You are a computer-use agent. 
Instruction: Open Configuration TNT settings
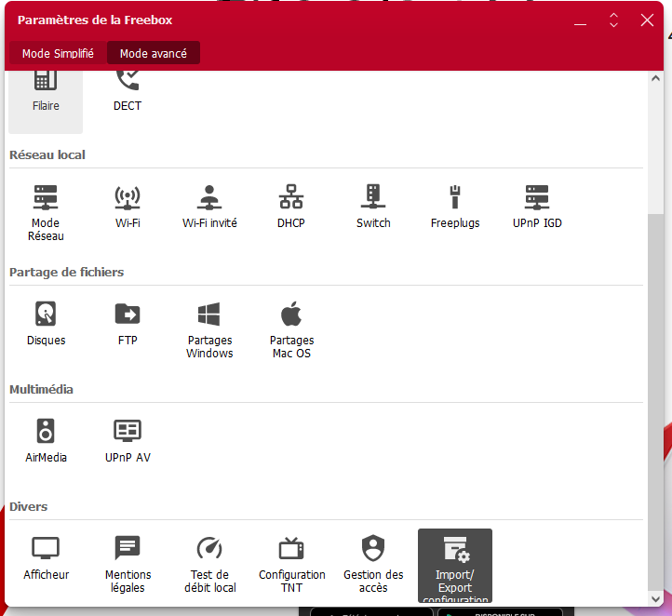point(291,563)
